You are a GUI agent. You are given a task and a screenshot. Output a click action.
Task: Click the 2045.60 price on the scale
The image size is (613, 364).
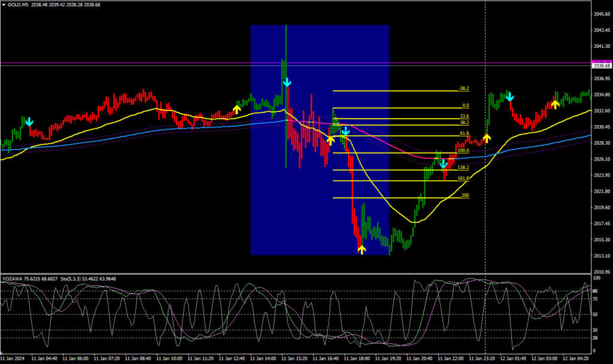601,14
